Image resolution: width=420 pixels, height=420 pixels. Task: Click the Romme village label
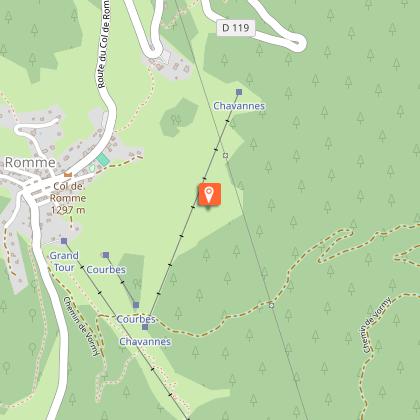click(x=30, y=162)
